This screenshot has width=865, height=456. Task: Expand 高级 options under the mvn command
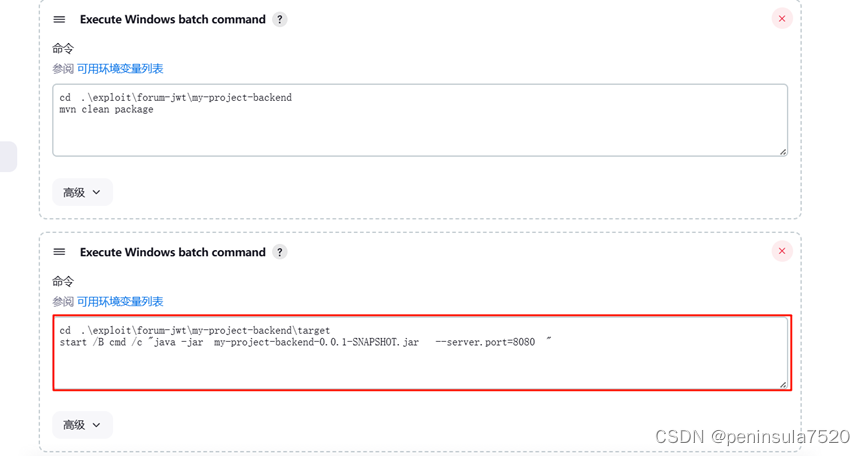(82, 192)
